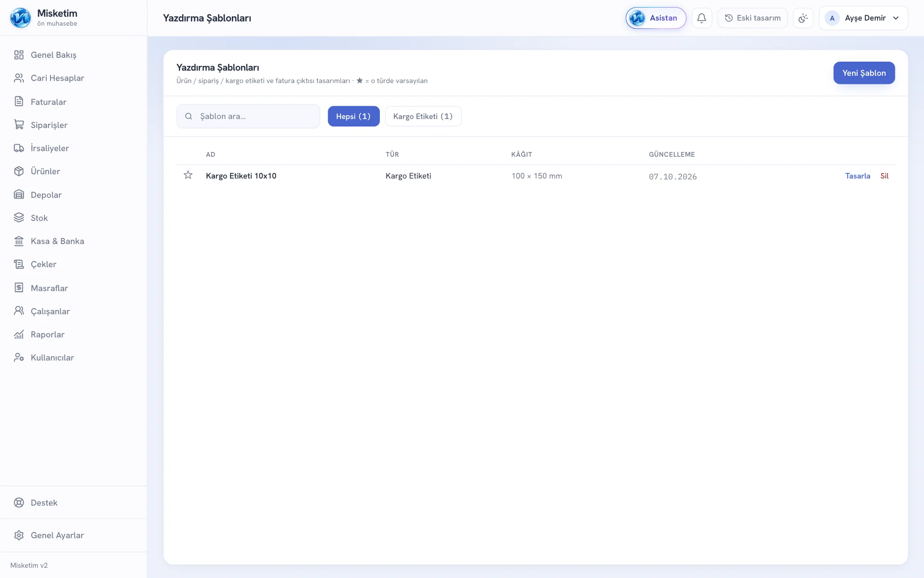The image size is (924, 578).
Task: Create a new template with Yeni Şablon
Action: (864, 73)
